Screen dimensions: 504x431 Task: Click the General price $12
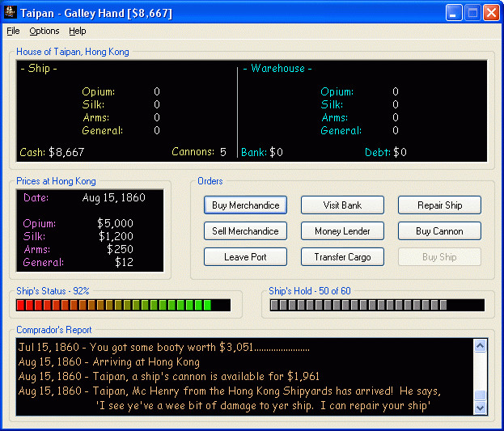pyautogui.click(x=124, y=262)
